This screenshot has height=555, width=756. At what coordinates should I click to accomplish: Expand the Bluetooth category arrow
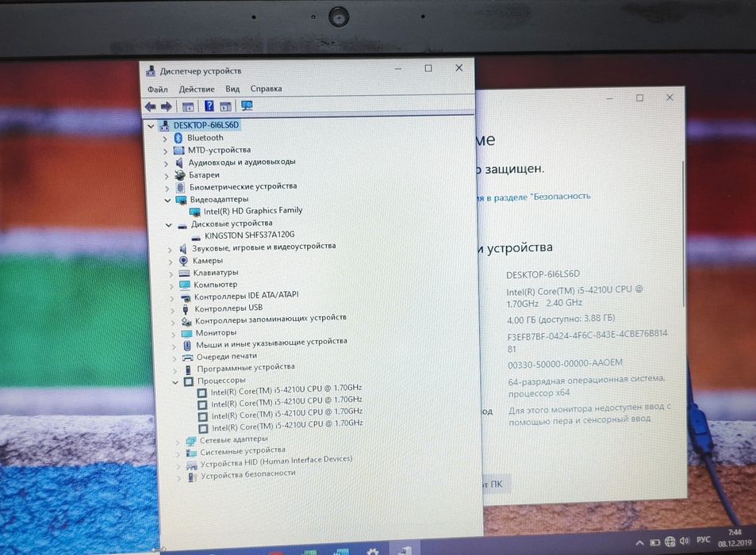(165, 139)
